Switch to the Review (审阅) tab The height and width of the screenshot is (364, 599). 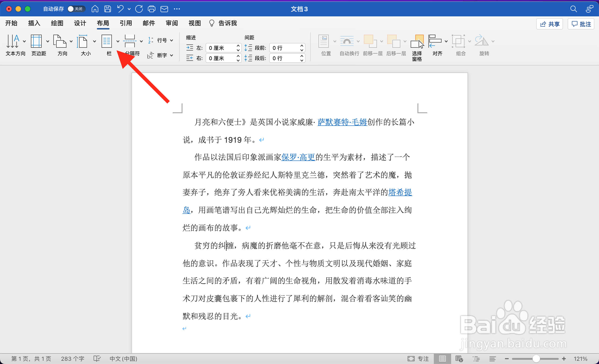172,23
